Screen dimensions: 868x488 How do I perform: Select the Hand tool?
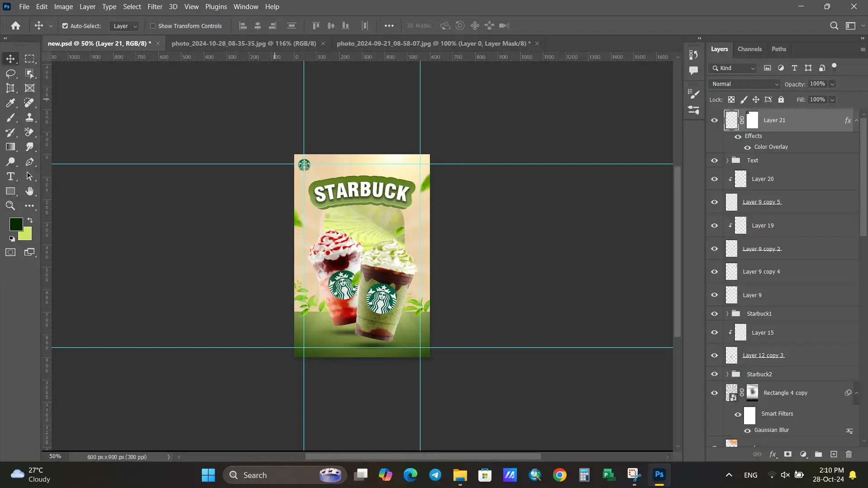coord(29,191)
